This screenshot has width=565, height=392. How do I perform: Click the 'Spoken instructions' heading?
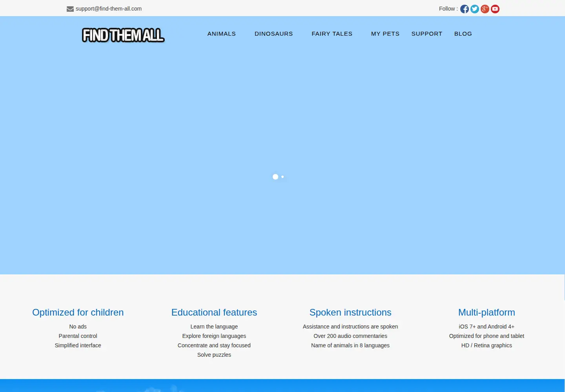click(350, 312)
